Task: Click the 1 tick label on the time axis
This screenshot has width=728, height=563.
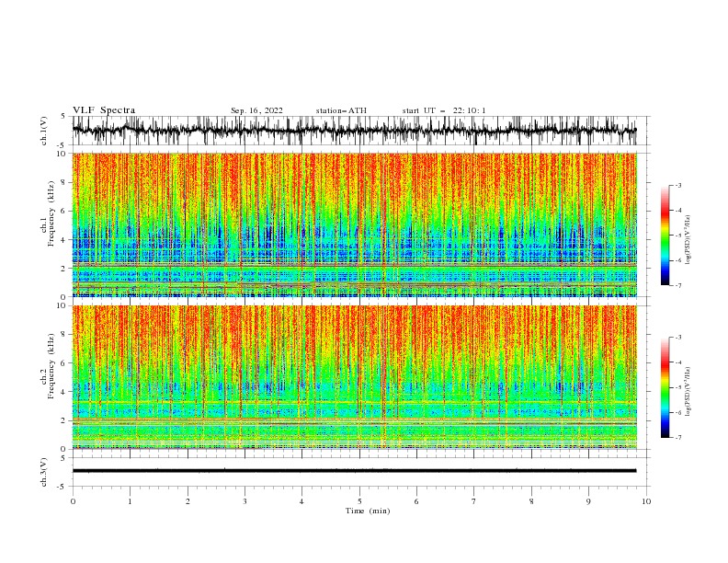Action: (x=130, y=501)
